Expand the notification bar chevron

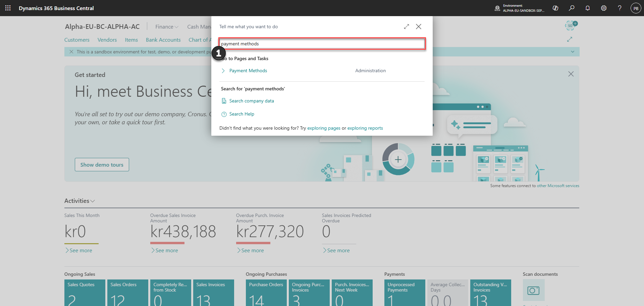click(x=573, y=52)
